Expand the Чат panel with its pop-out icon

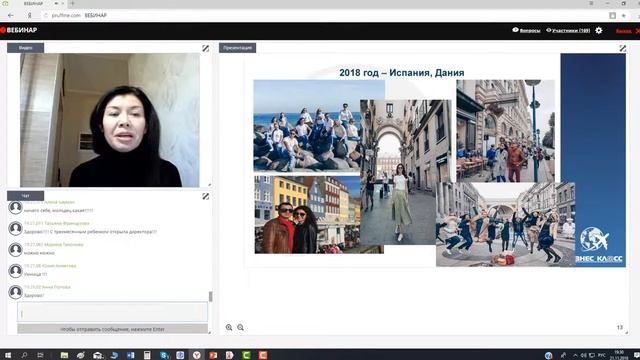pos(206,196)
